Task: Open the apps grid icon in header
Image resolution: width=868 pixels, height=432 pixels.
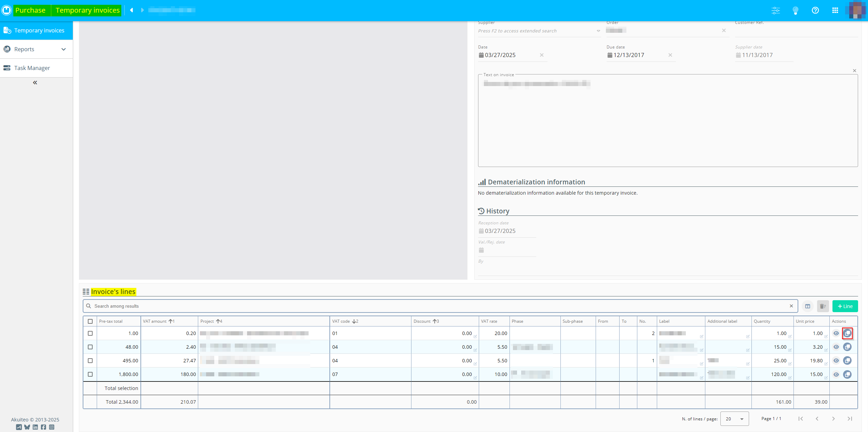Action: pos(835,10)
